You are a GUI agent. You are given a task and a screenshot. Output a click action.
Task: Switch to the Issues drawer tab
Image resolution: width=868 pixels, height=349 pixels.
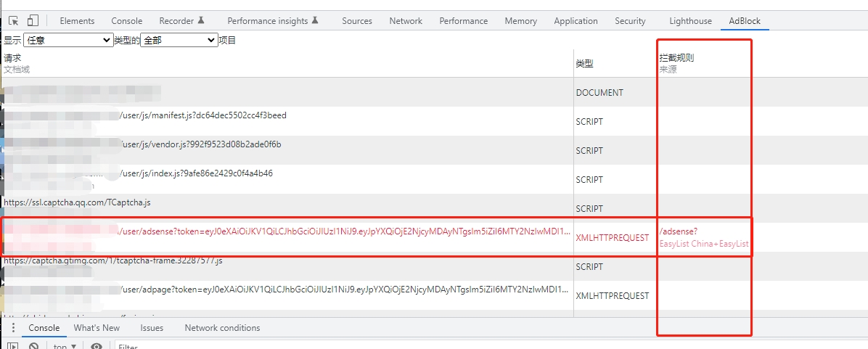152,328
